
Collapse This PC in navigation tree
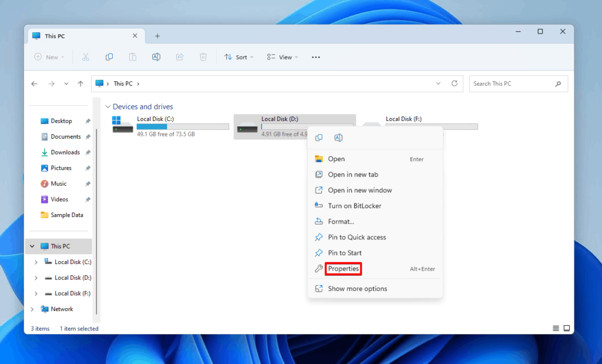coord(32,246)
